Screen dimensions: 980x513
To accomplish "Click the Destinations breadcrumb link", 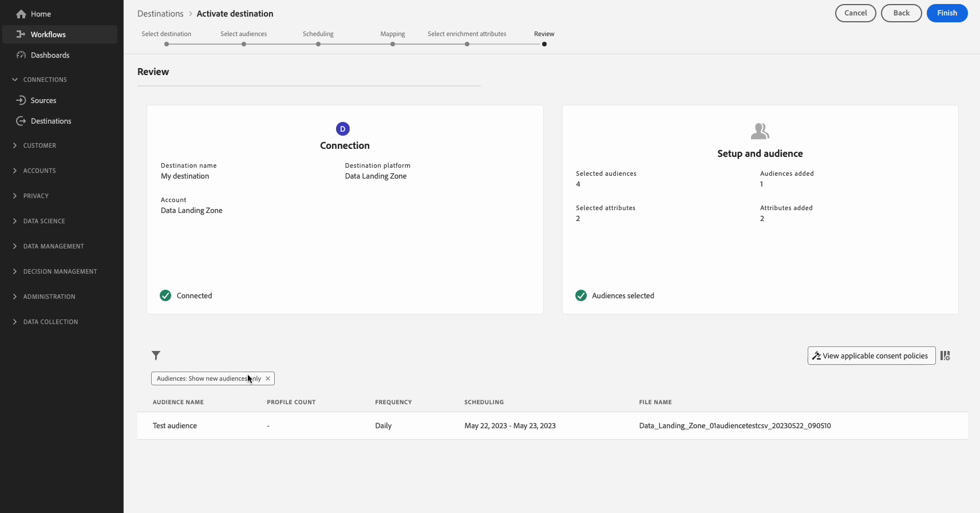I will [x=160, y=14].
